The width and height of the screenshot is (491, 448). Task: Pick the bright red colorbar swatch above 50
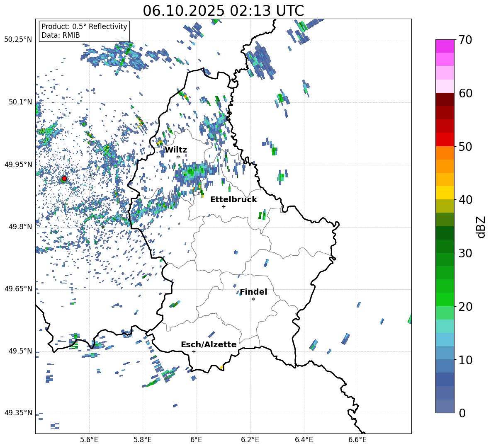pyautogui.click(x=445, y=140)
